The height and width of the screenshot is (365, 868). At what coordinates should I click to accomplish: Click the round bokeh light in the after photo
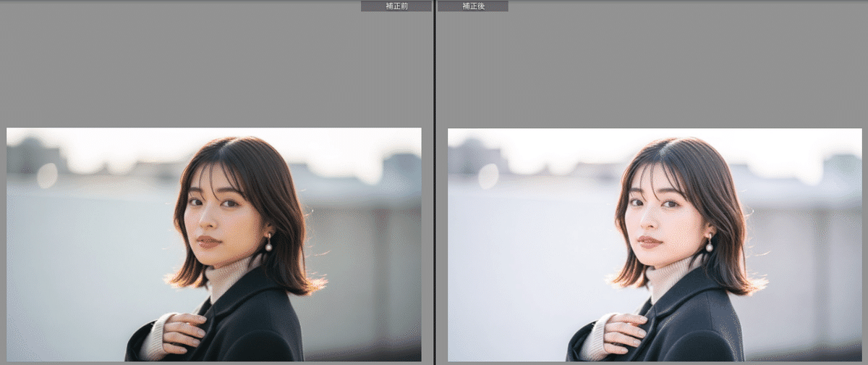pyautogui.click(x=488, y=175)
